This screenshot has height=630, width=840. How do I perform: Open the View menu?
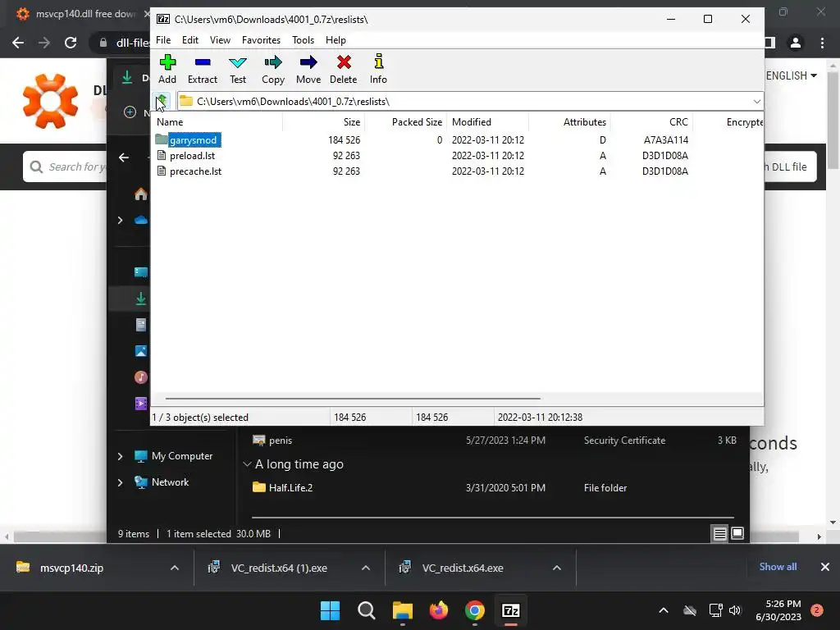coord(220,40)
